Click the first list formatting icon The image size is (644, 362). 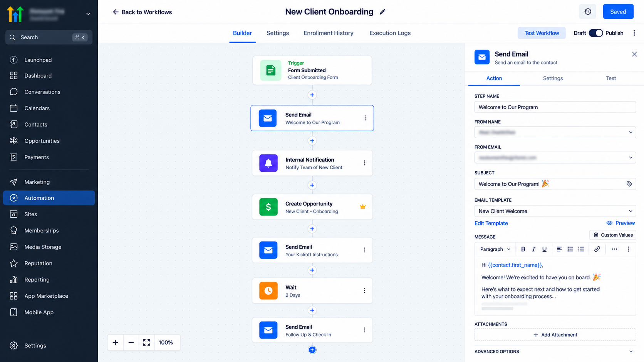[x=570, y=249]
